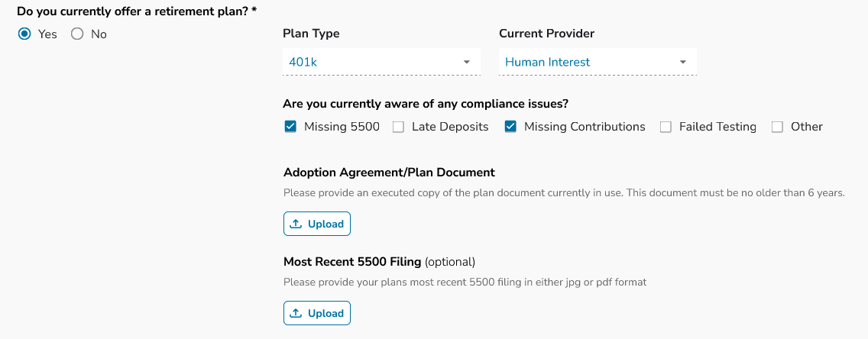Image resolution: width=868 pixels, height=339 pixels.
Task: Uncheck the Missing 5500 checkbox
Action: tap(290, 127)
